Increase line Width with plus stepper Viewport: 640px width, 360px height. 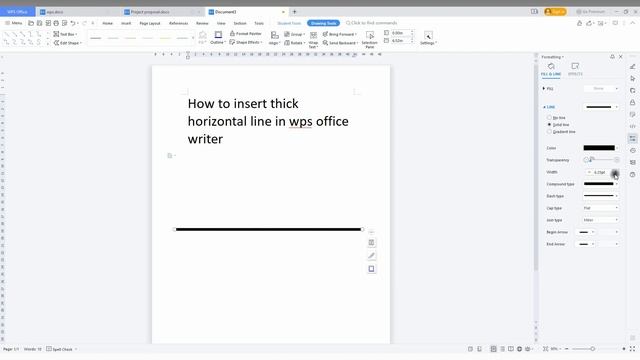[615, 172]
